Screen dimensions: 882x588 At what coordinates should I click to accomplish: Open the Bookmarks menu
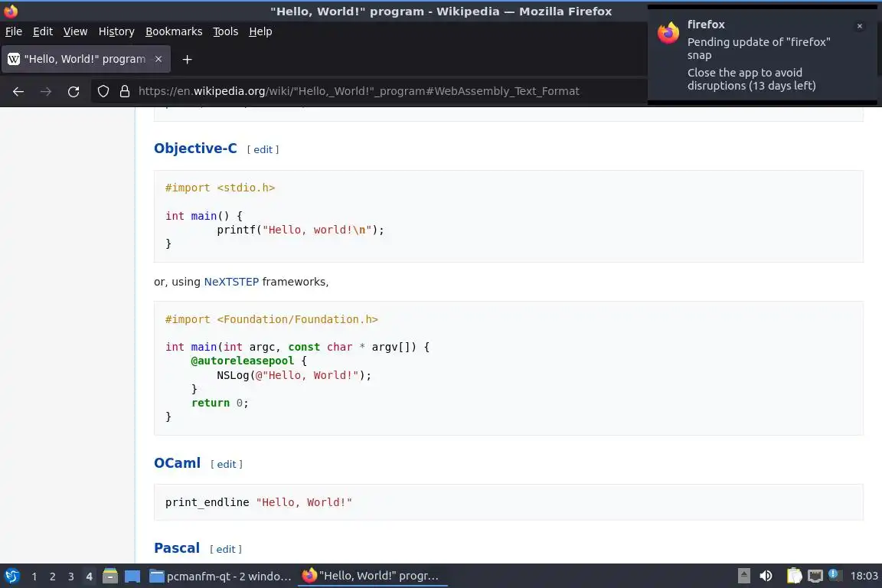coord(174,31)
